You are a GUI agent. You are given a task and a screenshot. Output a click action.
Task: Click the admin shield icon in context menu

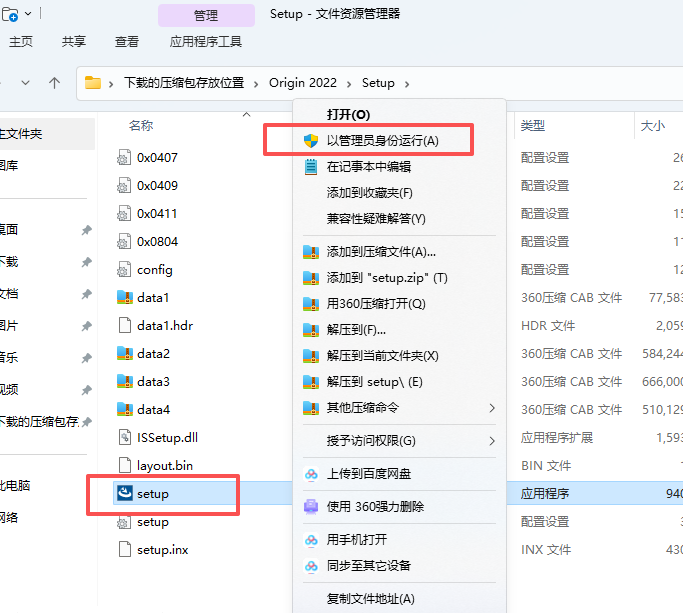tap(311, 141)
